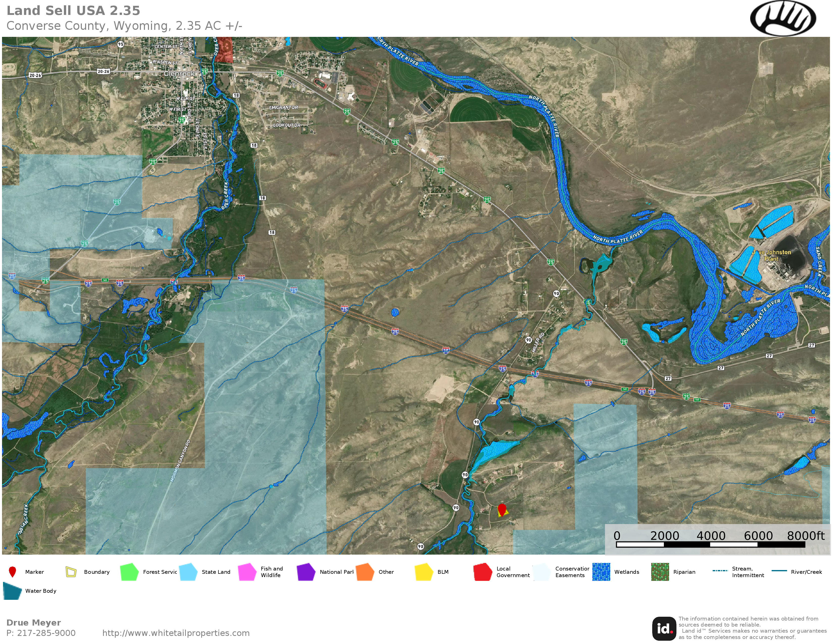Image resolution: width=833 pixels, height=644 pixels.
Task: Click the Boundary legend outline icon
Action: pos(71,572)
